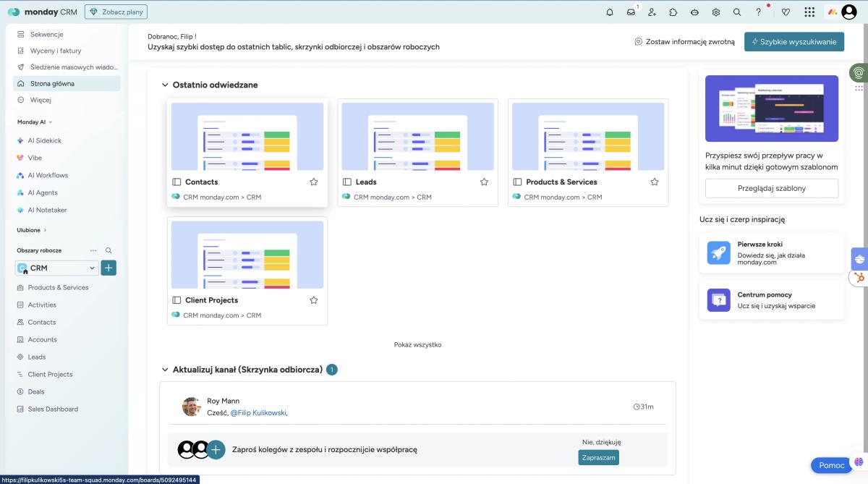
Task: Click the heart-shield icon in top bar
Action: click(x=786, y=12)
